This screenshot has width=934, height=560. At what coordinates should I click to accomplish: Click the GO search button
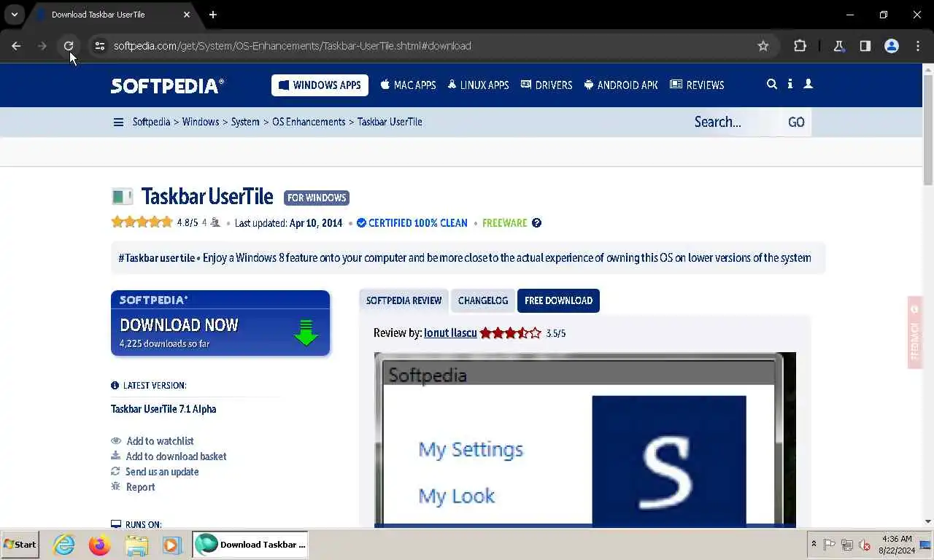point(796,122)
